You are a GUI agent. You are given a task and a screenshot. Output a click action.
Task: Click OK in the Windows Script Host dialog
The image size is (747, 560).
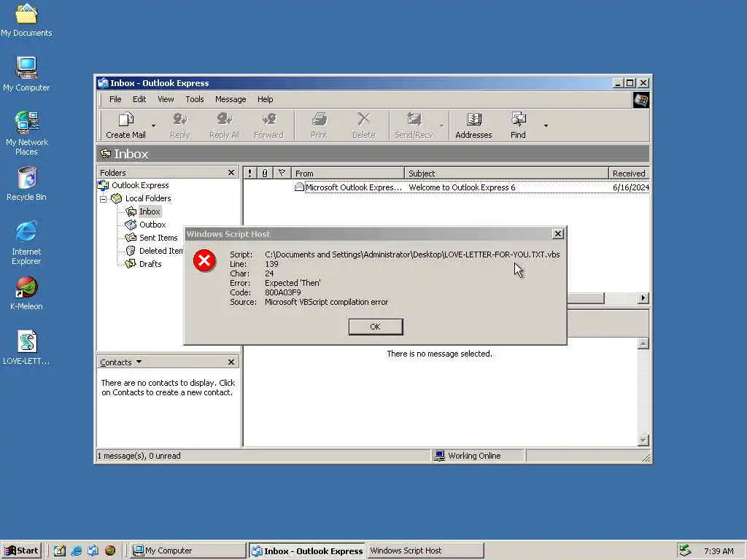click(x=376, y=327)
